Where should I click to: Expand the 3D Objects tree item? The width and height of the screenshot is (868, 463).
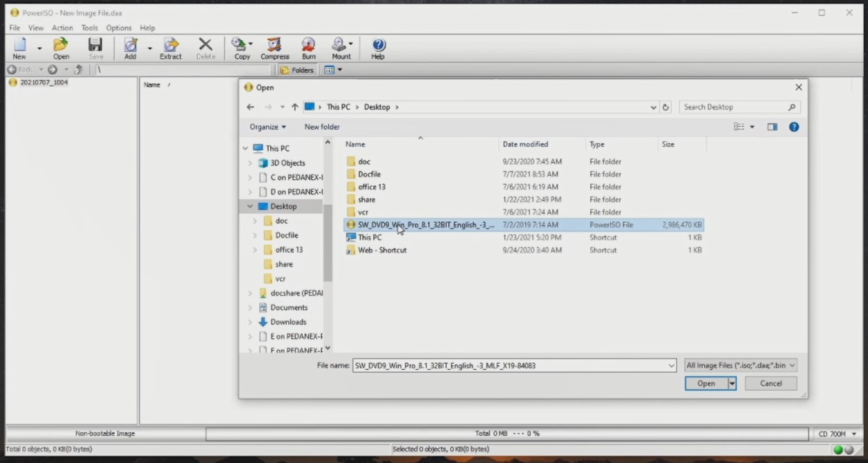pyautogui.click(x=250, y=162)
